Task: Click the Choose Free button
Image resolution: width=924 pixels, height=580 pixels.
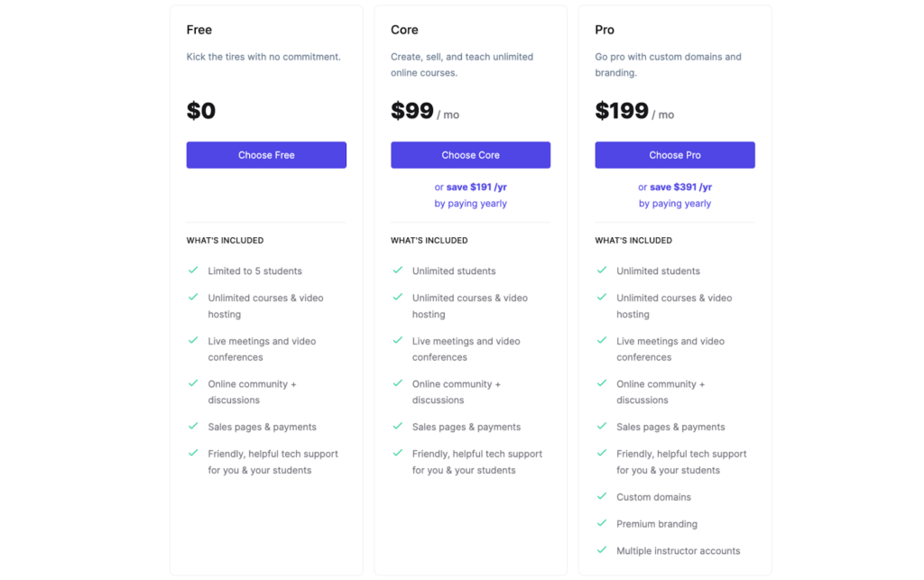Action: (x=266, y=155)
